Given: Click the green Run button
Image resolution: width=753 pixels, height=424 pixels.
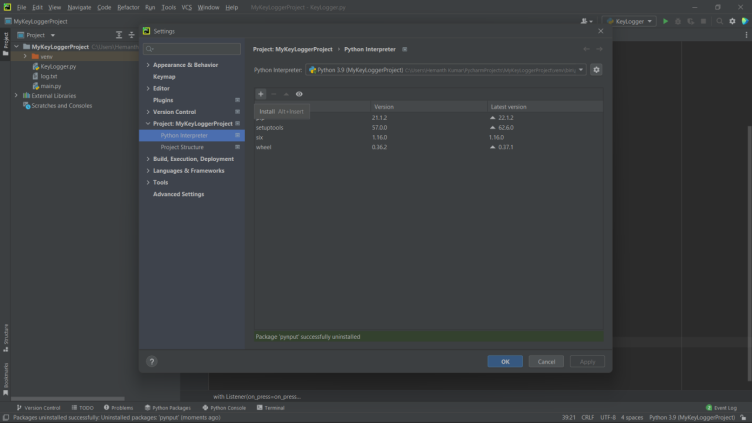Looking at the screenshot, I should [x=665, y=21].
